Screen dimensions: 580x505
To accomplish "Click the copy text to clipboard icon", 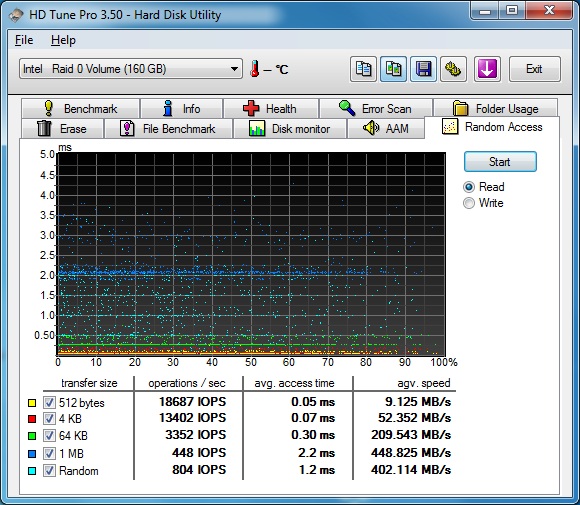I will coord(363,69).
